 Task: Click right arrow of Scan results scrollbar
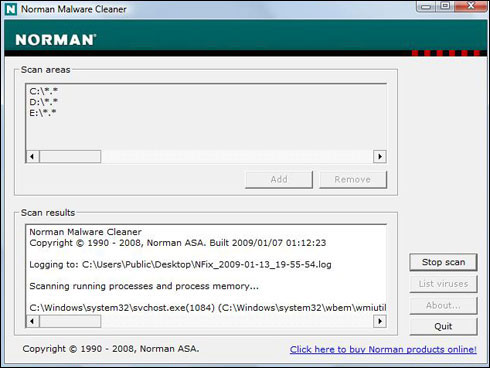380,321
